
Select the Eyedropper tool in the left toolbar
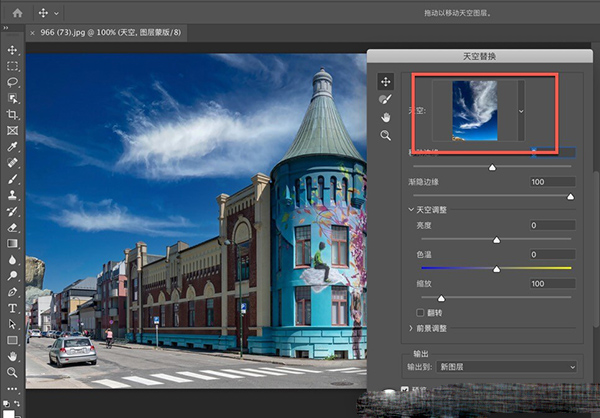(13, 146)
